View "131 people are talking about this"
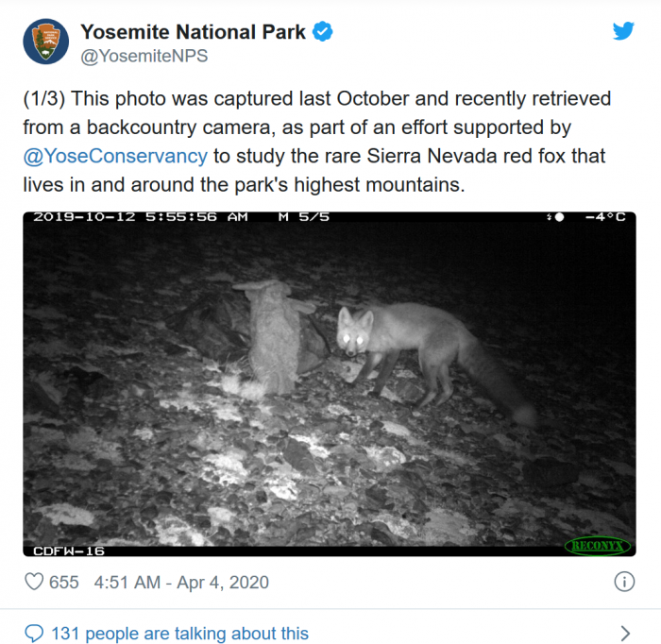 tap(179, 634)
